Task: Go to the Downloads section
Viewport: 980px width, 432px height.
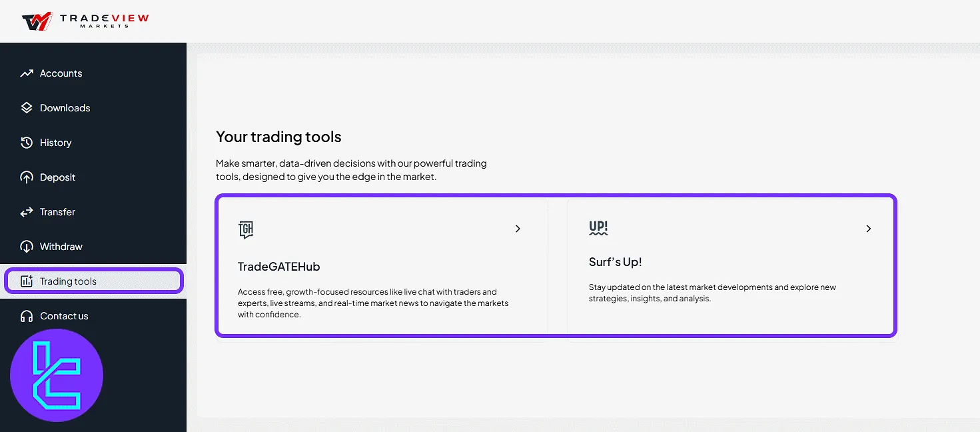Action: click(x=93, y=108)
